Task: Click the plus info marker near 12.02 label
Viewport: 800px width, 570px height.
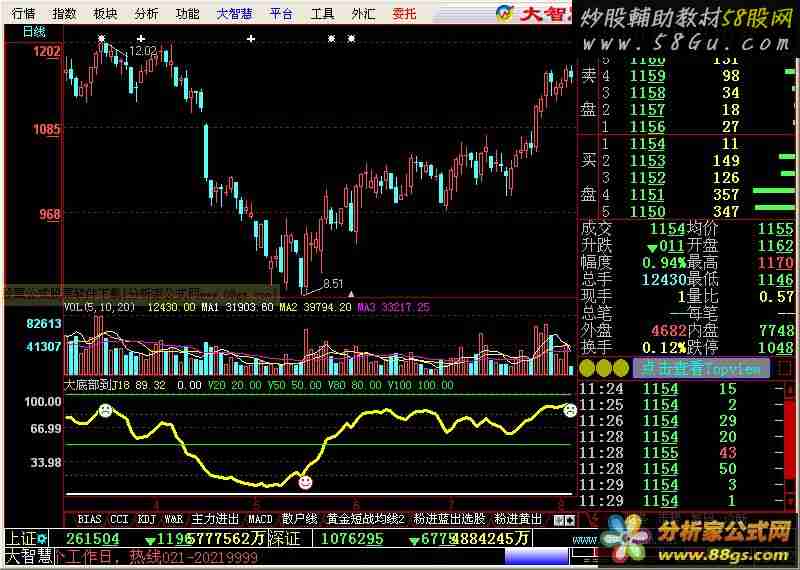Action: click(141, 38)
